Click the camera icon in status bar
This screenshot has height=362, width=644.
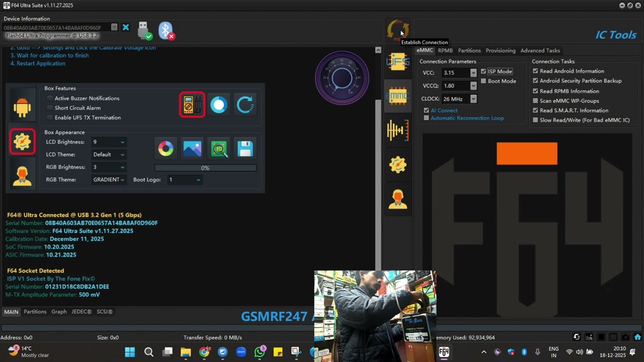625,337
